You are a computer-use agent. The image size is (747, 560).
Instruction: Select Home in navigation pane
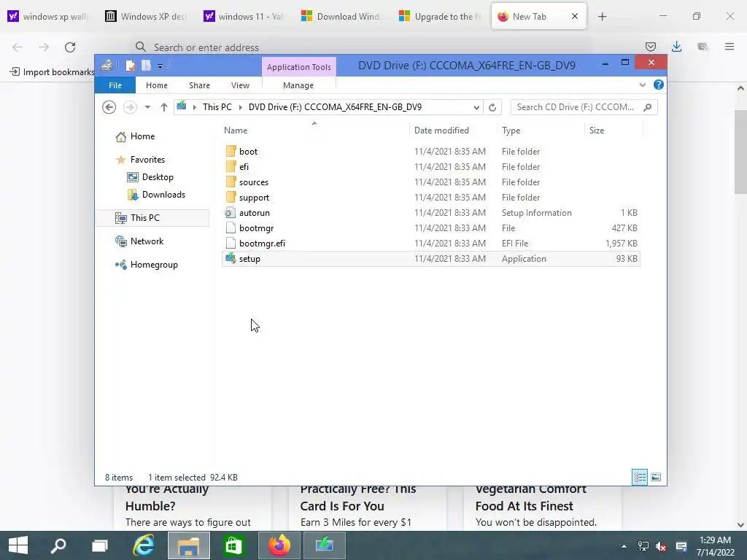142,136
